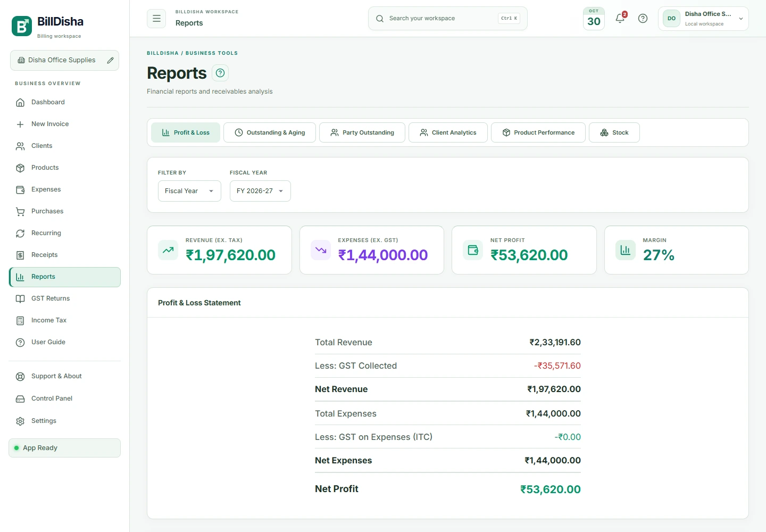Image resolution: width=766 pixels, height=532 pixels.
Task: Click the DO avatar badge
Action: [671, 19]
